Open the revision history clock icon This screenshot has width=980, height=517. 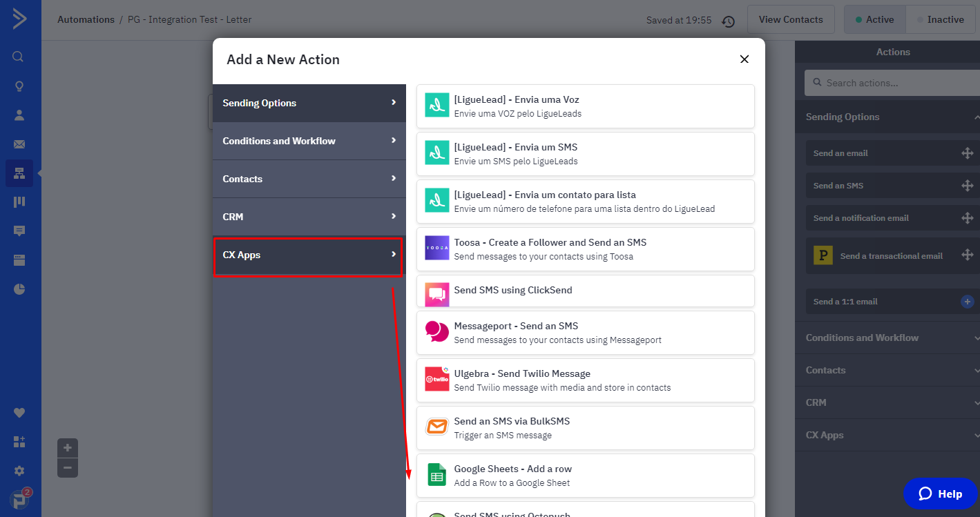[728, 21]
